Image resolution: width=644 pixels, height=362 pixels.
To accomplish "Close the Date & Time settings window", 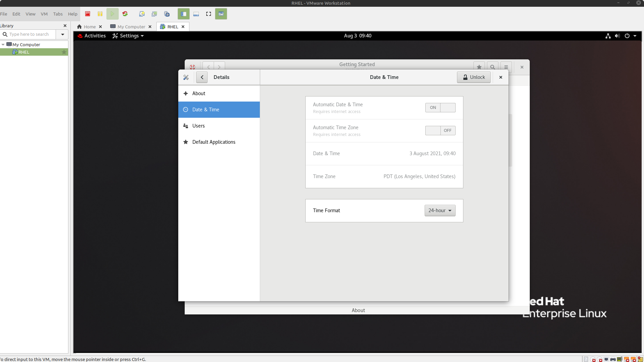I will 501,77.
